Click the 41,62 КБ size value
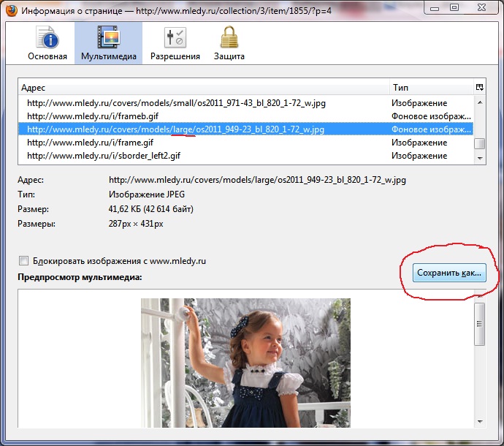Image resolution: width=504 pixels, height=446 pixels. pyautogui.click(x=150, y=209)
